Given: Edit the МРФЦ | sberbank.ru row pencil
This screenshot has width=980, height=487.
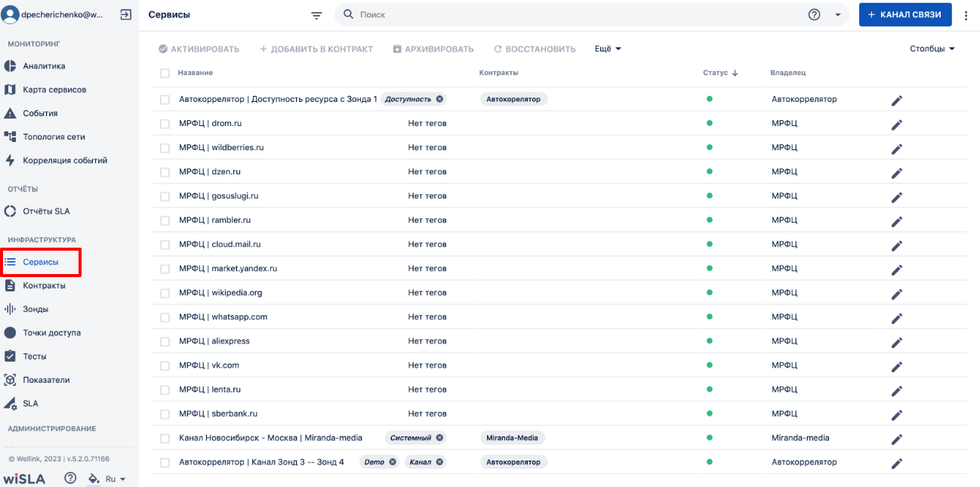Looking at the screenshot, I should pos(897,415).
